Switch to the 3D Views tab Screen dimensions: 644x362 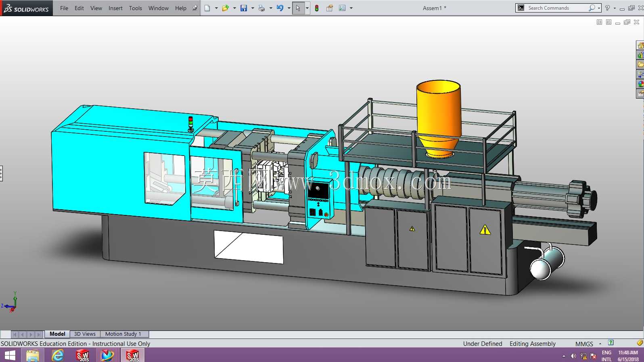[x=85, y=334]
